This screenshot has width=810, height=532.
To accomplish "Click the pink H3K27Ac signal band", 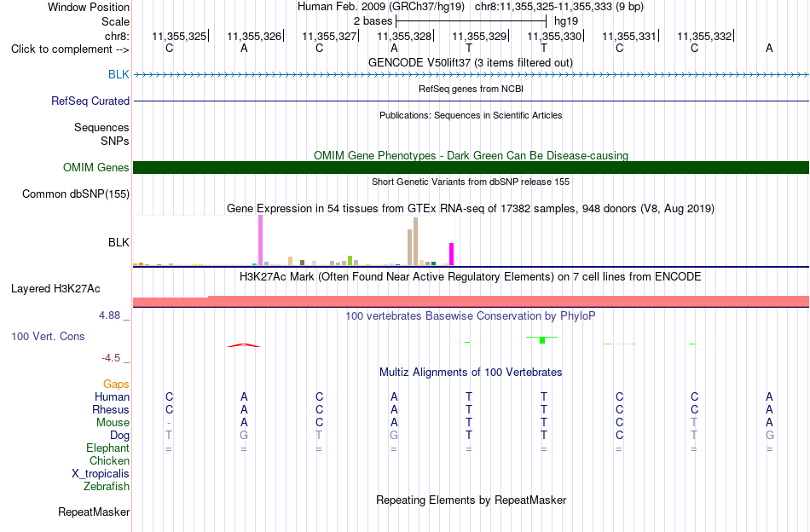I will pyautogui.click(x=472, y=302).
